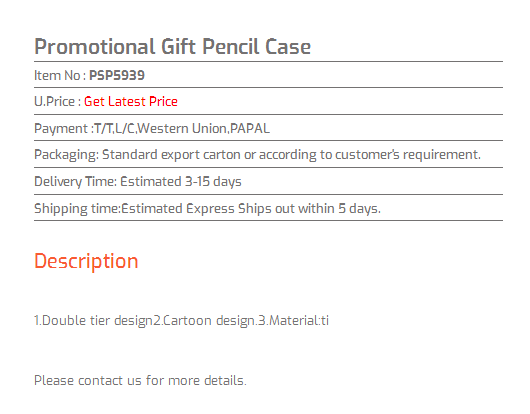The image size is (530, 414).
Task: Click the 3.Material description text
Action: [x=294, y=320]
